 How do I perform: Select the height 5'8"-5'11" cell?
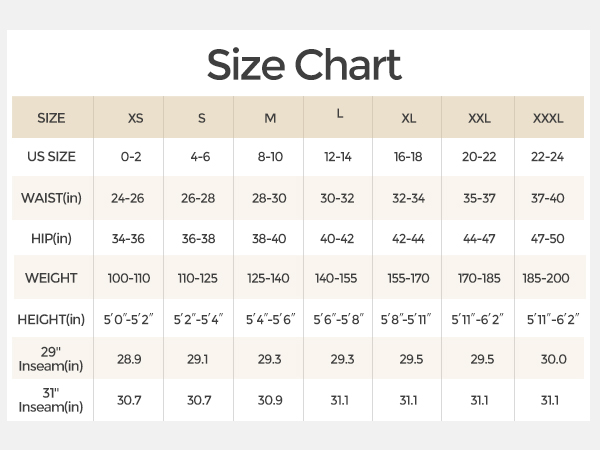click(406, 319)
